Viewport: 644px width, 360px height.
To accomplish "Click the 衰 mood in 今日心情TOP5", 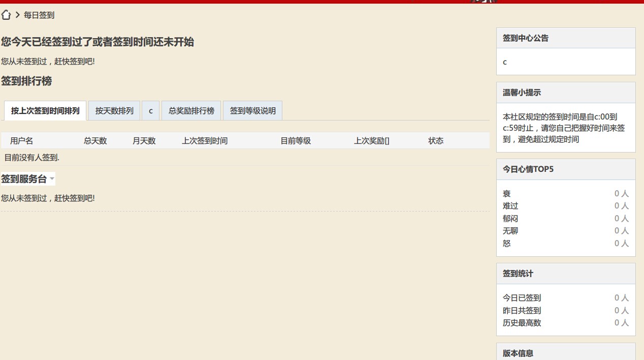I will tap(506, 193).
